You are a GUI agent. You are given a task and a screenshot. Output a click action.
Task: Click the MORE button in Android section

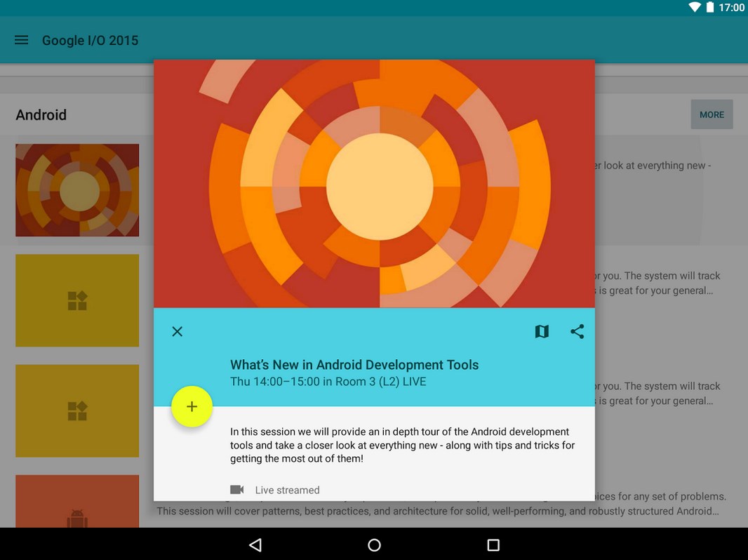712,114
